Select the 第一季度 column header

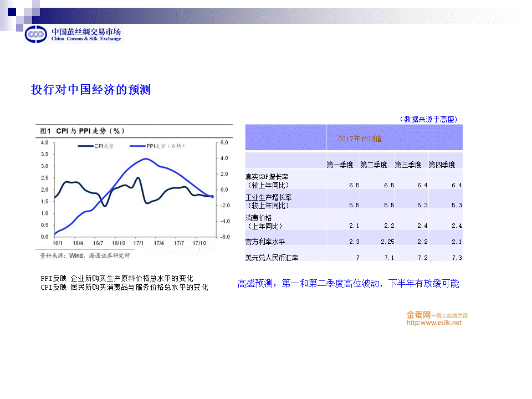(342, 165)
